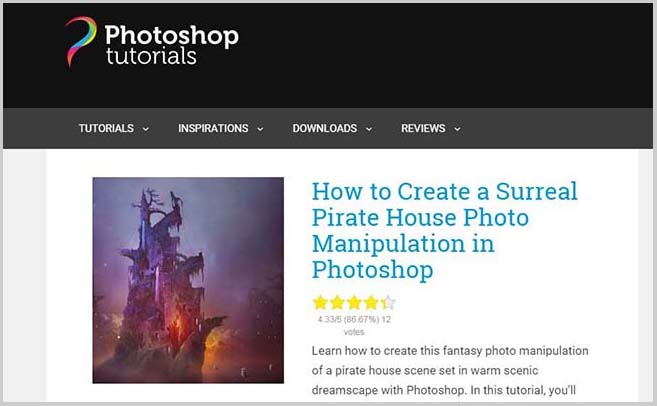Open the Reviews menu item
Viewport: 657px width, 406px height.
tap(423, 128)
